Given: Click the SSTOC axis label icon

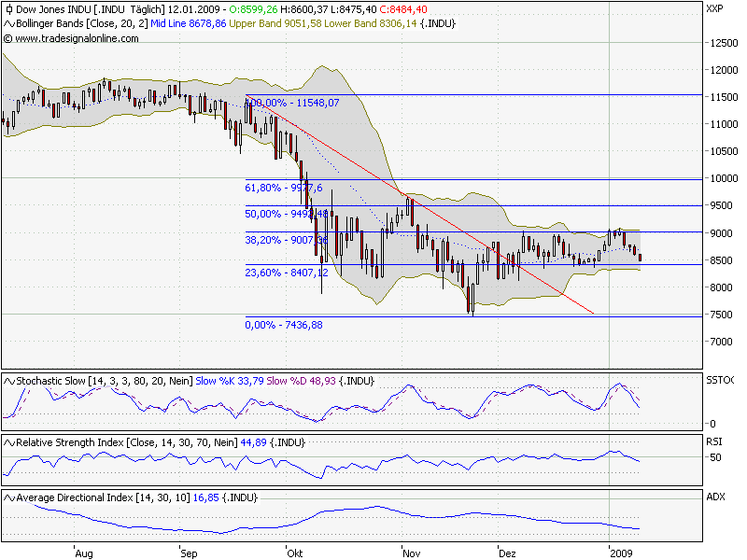Looking at the screenshot, I should point(719,380).
